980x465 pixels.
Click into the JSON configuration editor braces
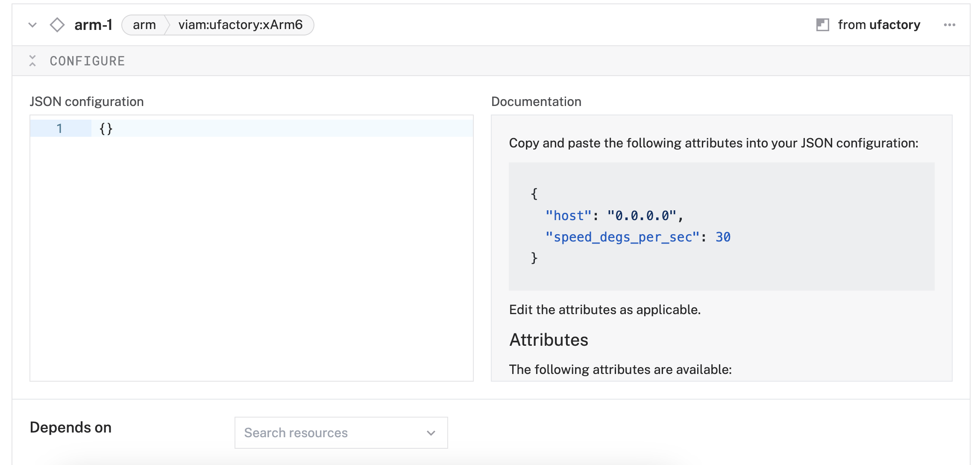tap(106, 129)
